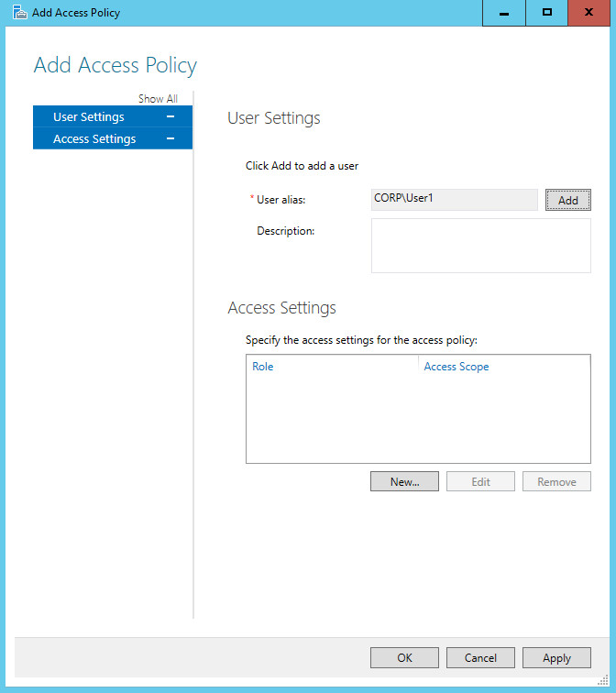Click the disabled Edit button

(x=480, y=481)
